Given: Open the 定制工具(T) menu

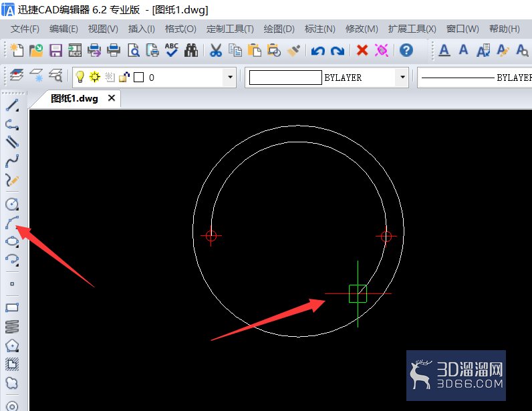Looking at the screenshot, I should click(x=230, y=29).
